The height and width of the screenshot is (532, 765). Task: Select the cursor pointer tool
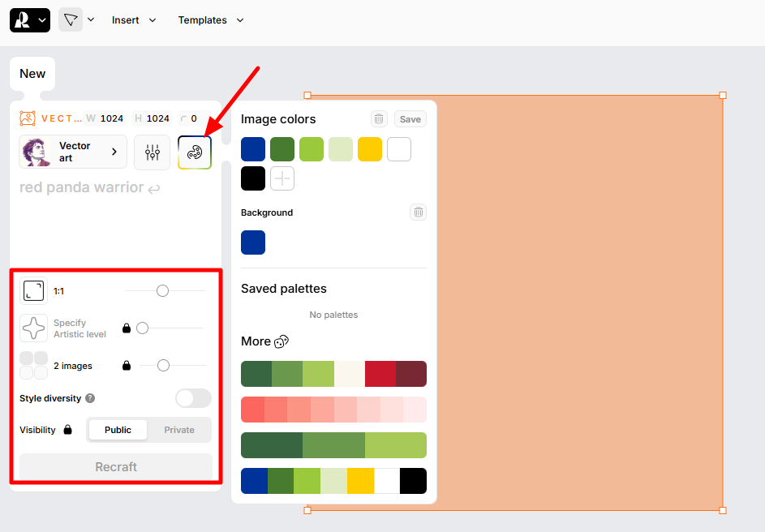point(71,20)
